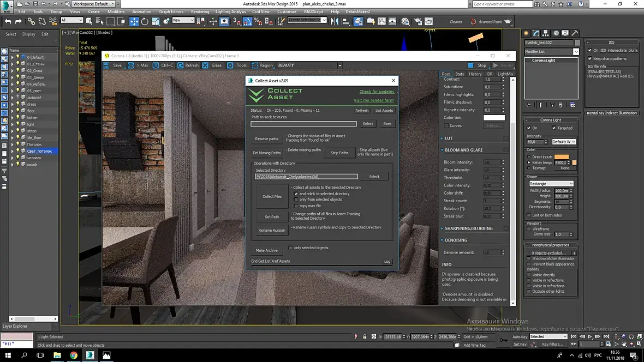Toggle the Corona Light Targeted checkbox
644x362 pixels.
554,128
